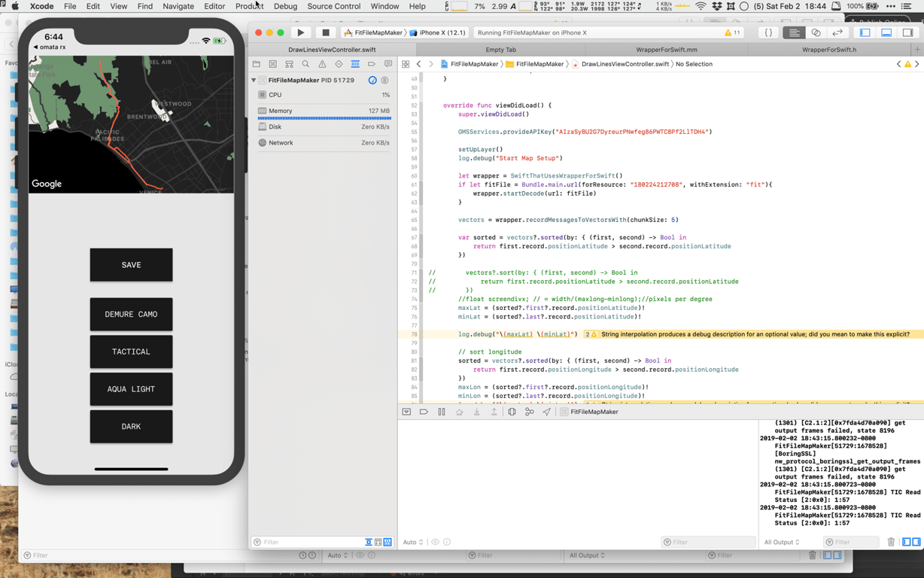Toggle the bottom Debug area visibility

coord(886,33)
